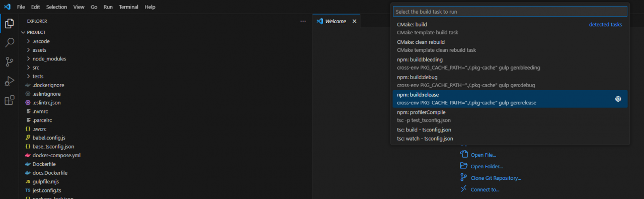Open base_tsconfig.json file
This screenshot has height=199, width=644.
click(166, 147)
